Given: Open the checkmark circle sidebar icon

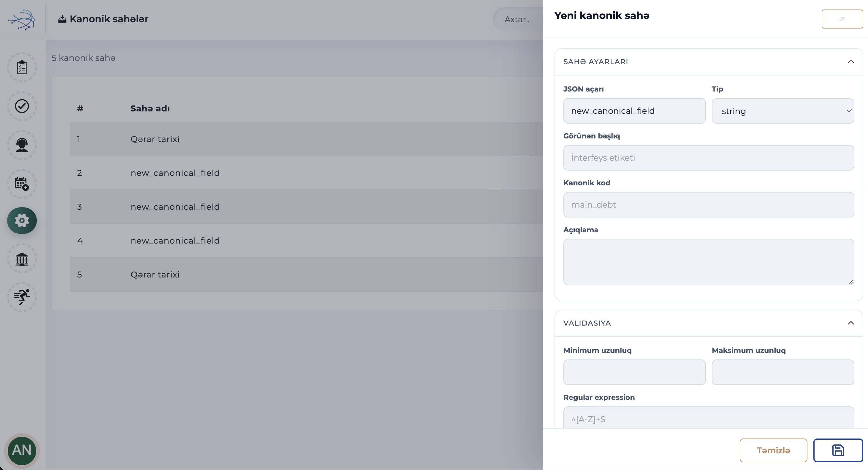Looking at the screenshot, I should [22, 106].
